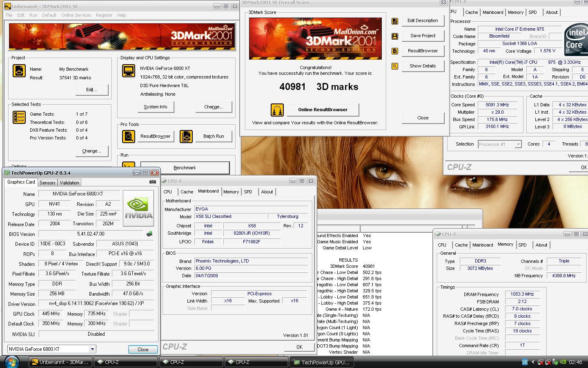The height and width of the screenshot is (368, 588).
Task: Open the Help menu in 3DMark2001
Action: [122, 15]
